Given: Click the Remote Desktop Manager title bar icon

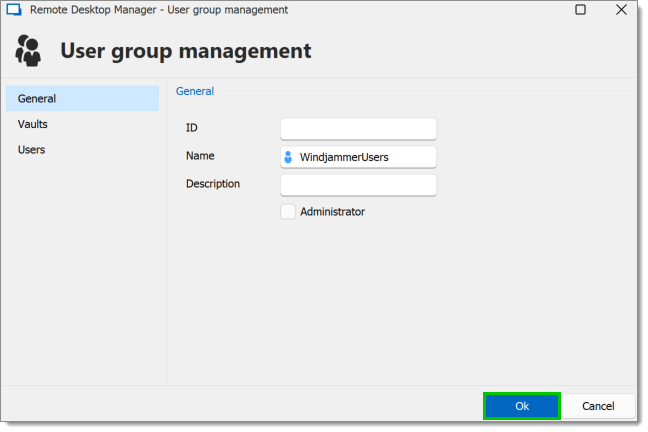Looking at the screenshot, I should (14, 10).
